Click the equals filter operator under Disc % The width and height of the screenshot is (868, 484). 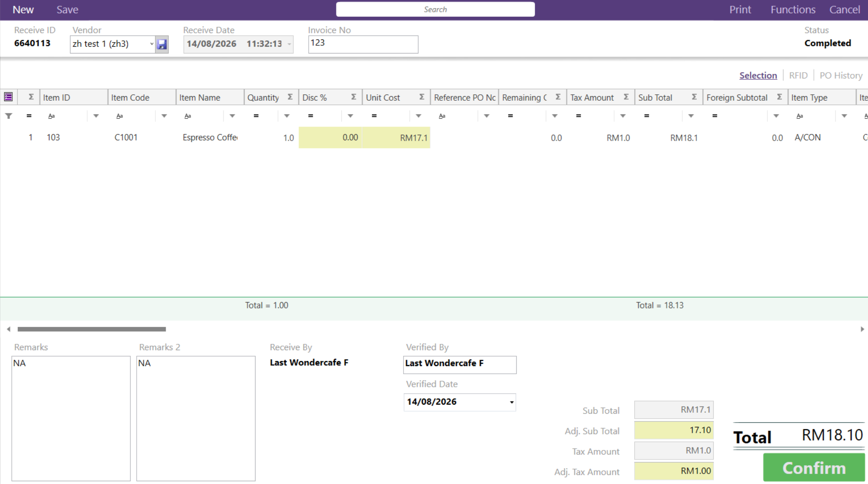[311, 116]
